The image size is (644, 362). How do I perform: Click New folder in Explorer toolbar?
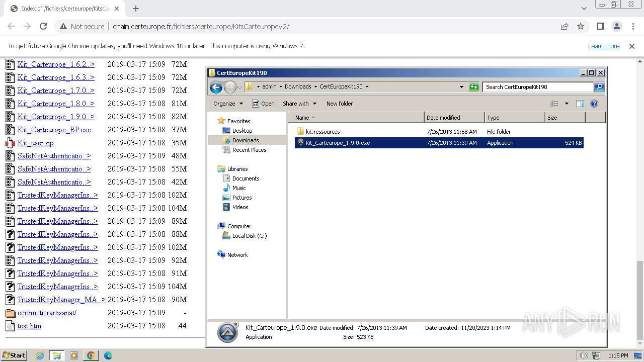pos(340,104)
